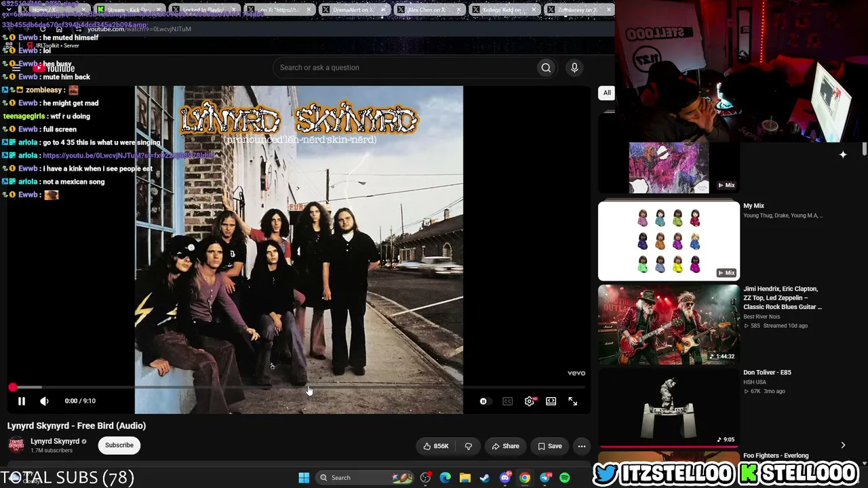Viewport: 868px width, 488px height.
Task: Dislike the Free Bird video
Action: (x=469, y=446)
